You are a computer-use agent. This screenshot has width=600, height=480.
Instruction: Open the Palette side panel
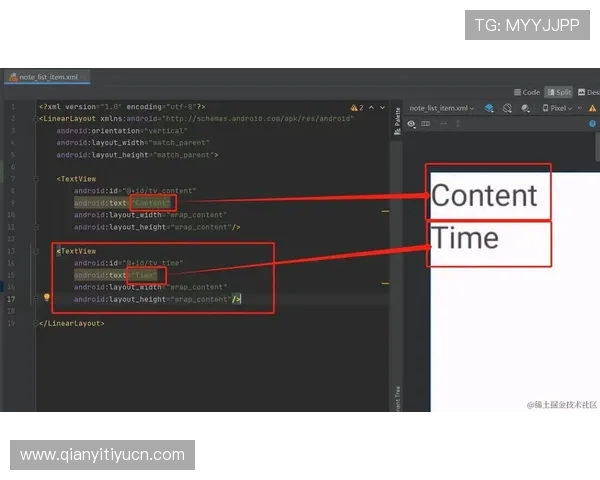coord(397,121)
